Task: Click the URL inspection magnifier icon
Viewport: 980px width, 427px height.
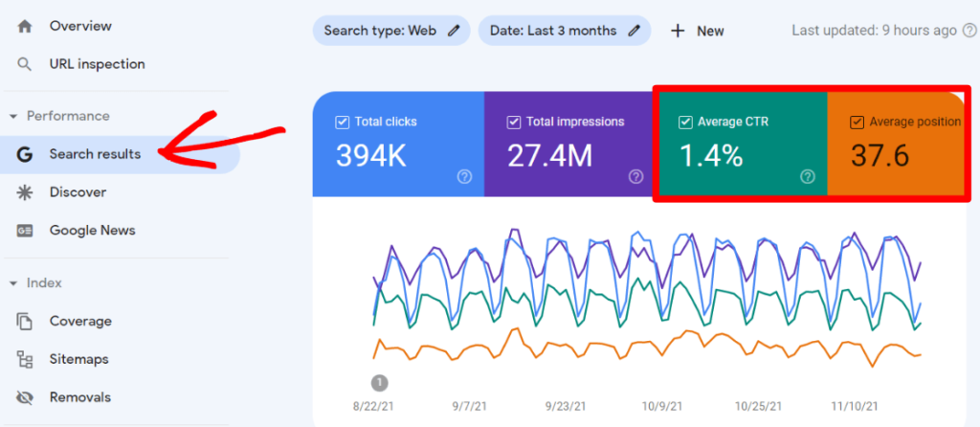Action: [x=26, y=64]
